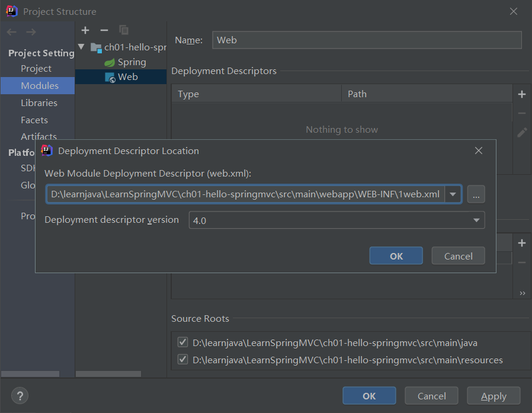Click OK in Project Structure window
Image resolution: width=532 pixels, height=413 pixels.
(x=369, y=396)
